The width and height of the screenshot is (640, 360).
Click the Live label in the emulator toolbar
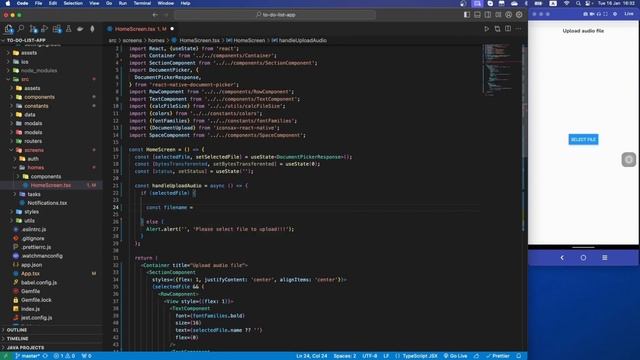click(629, 14)
